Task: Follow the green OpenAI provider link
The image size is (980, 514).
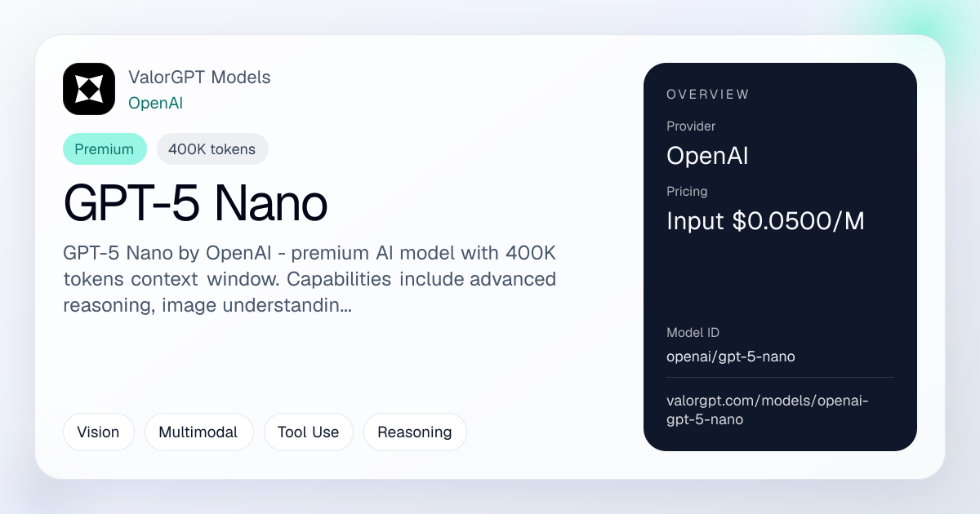Action: pos(155,103)
